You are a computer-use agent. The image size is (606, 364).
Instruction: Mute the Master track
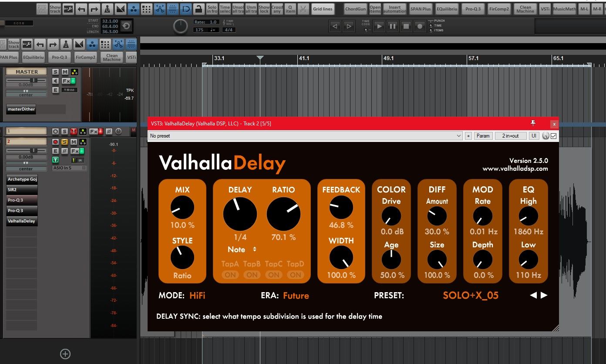(x=64, y=72)
